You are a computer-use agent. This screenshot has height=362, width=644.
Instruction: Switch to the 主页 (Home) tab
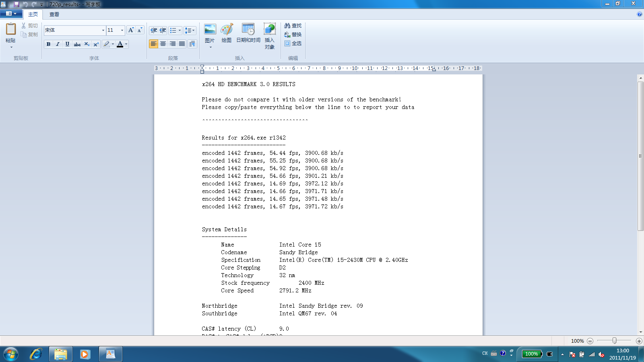click(x=33, y=14)
